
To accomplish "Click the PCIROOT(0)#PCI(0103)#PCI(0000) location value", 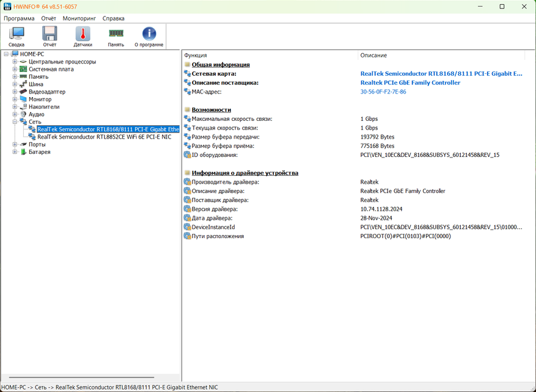I will pos(405,236).
